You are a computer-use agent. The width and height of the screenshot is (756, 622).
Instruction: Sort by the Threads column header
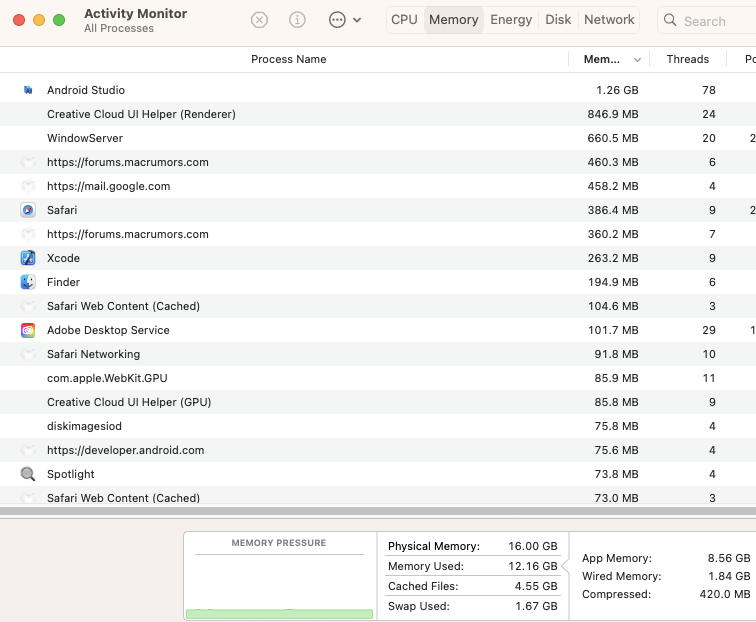coord(688,59)
